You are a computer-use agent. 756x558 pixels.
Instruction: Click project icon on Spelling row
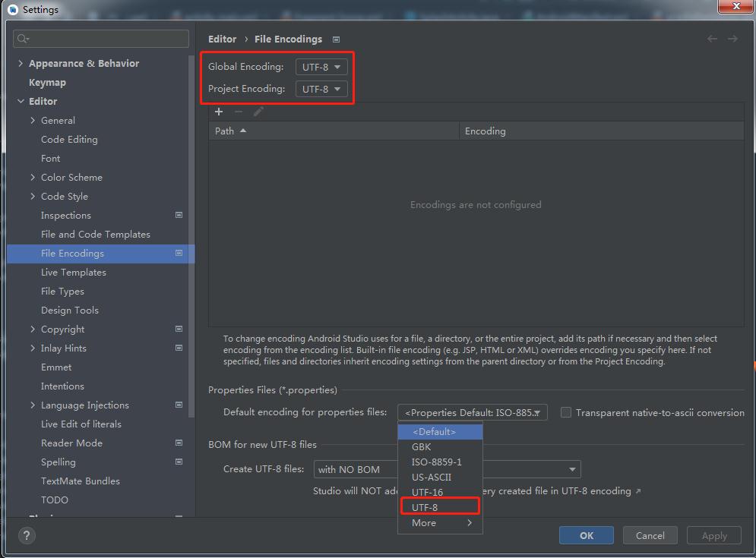[x=179, y=462]
